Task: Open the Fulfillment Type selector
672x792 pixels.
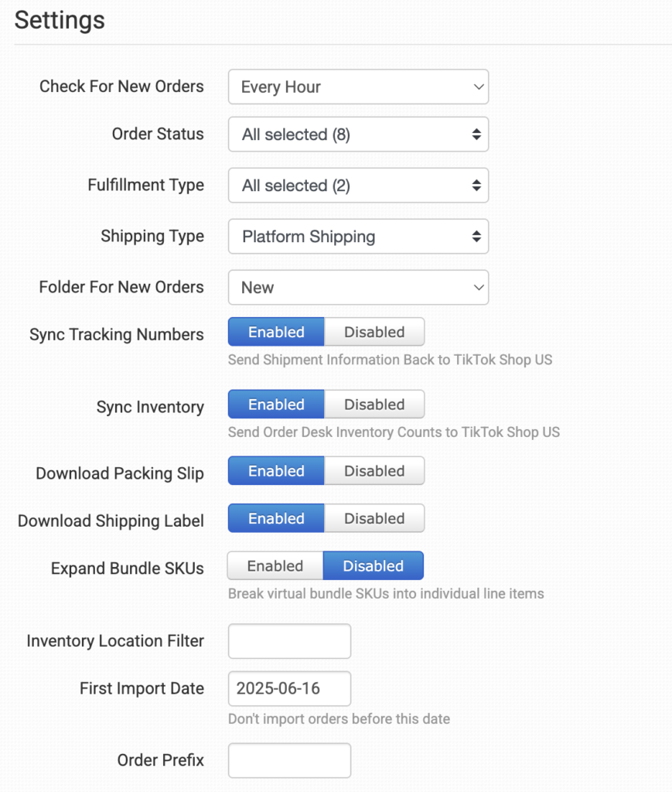Action: [357, 186]
